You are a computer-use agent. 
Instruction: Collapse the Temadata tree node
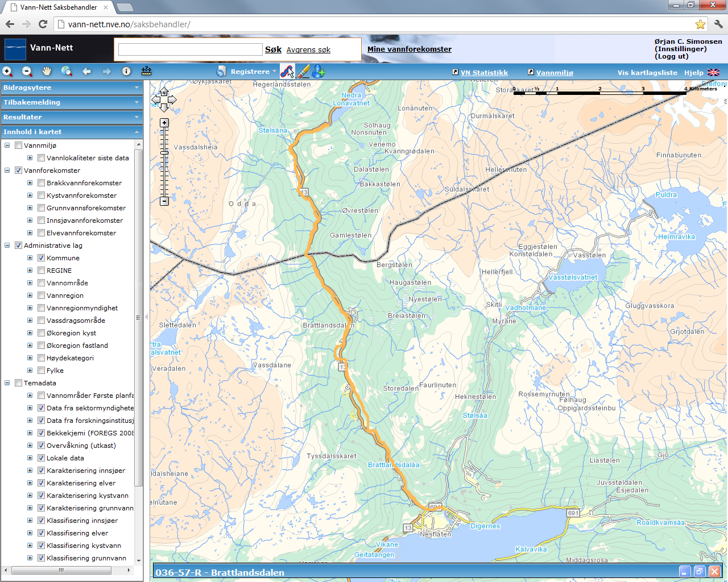pos(7,383)
